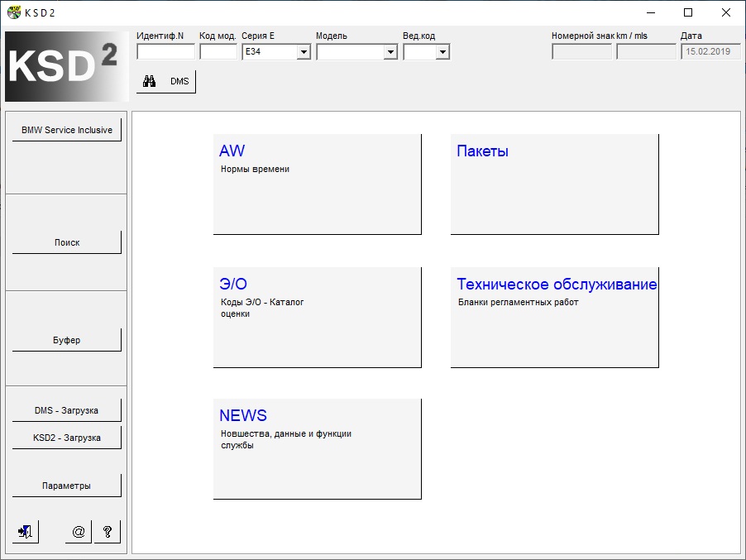The height and width of the screenshot is (560, 746).
Task: Select the Э/О codes catalog tile
Action: tap(317, 317)
